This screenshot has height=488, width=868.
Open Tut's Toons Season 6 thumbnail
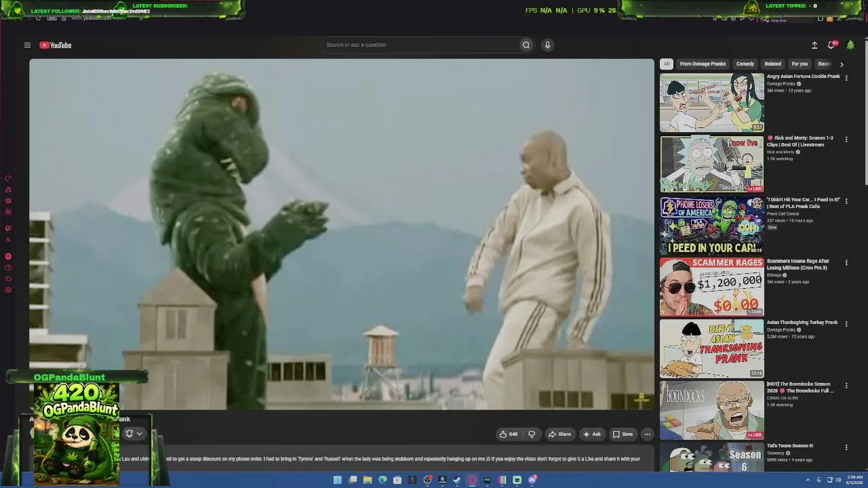tap(712, 457)
